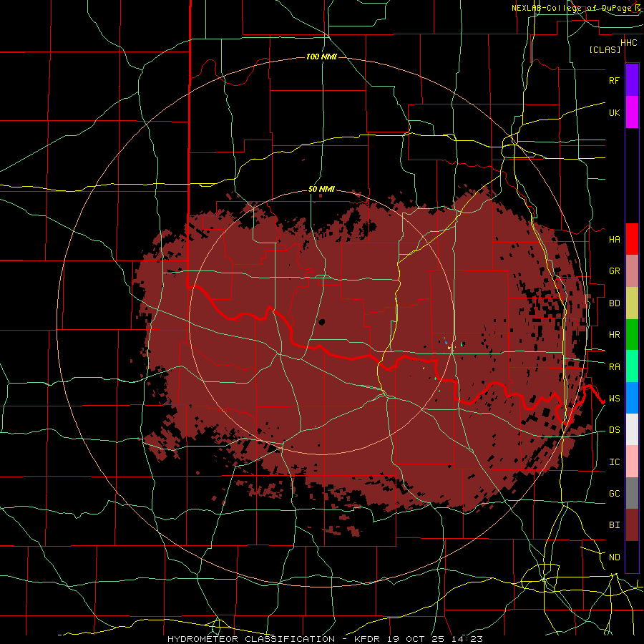Viewport: 644px width, 644px height.
Task: Choose the brown BI color swatch
Action: pos(632,525)
